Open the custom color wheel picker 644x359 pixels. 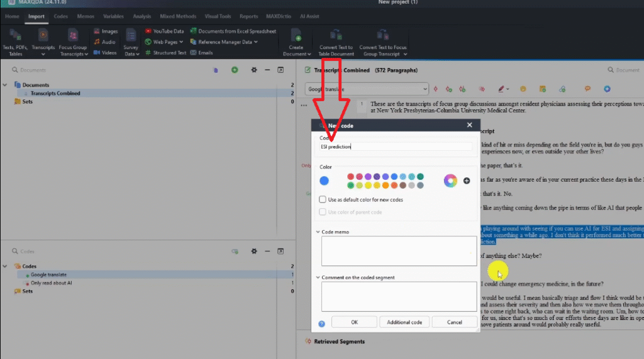point(450,181)
